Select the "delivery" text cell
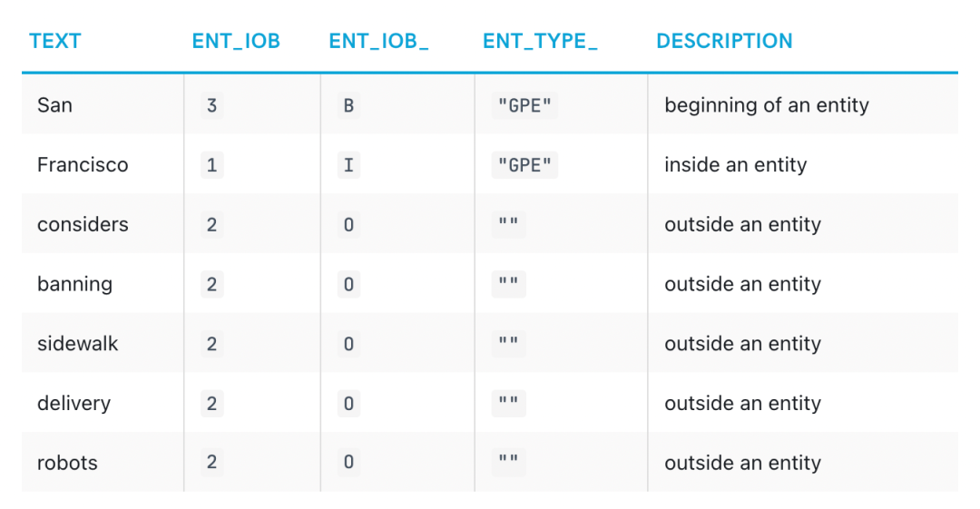The width and height of the screenshot is (980, 509). point(73,404)
